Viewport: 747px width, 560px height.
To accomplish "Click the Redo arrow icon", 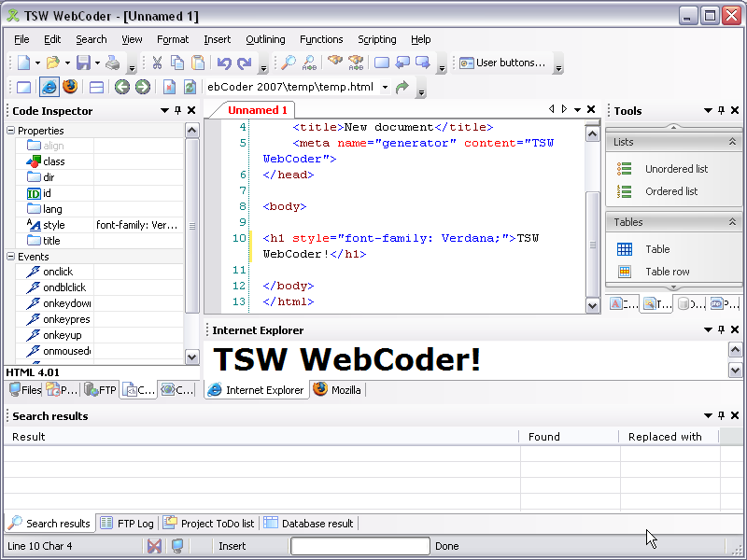I will [x=245, y=63].
